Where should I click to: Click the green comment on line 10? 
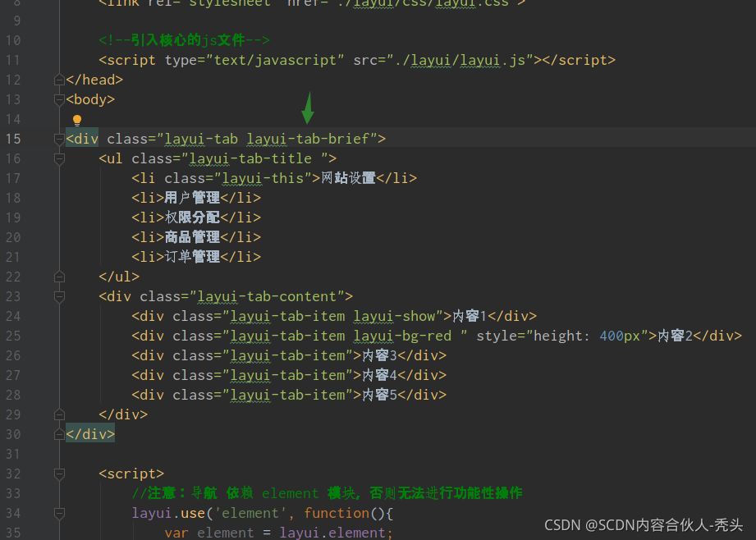coord(184,40)
